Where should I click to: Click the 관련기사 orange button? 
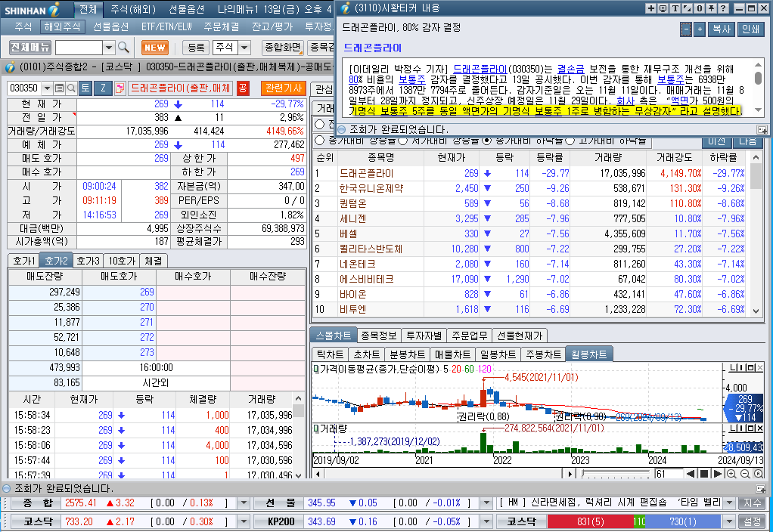[x=284, y=88]
